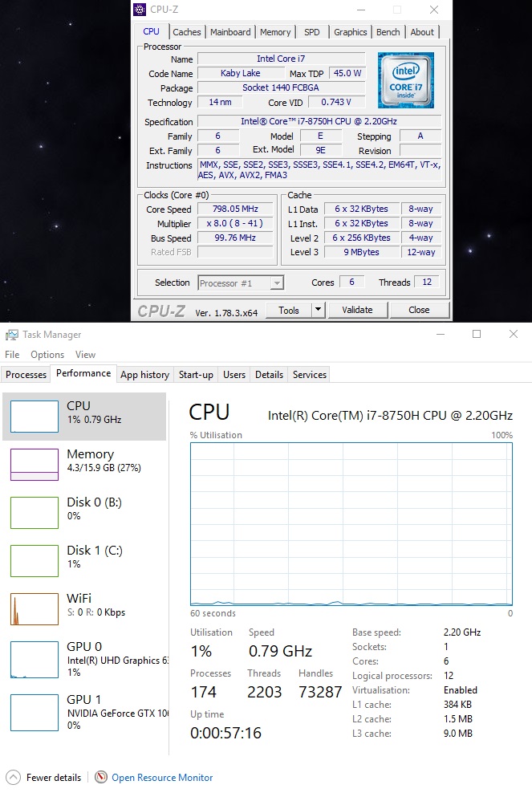Open the Options menu in Task Manager

47,354
